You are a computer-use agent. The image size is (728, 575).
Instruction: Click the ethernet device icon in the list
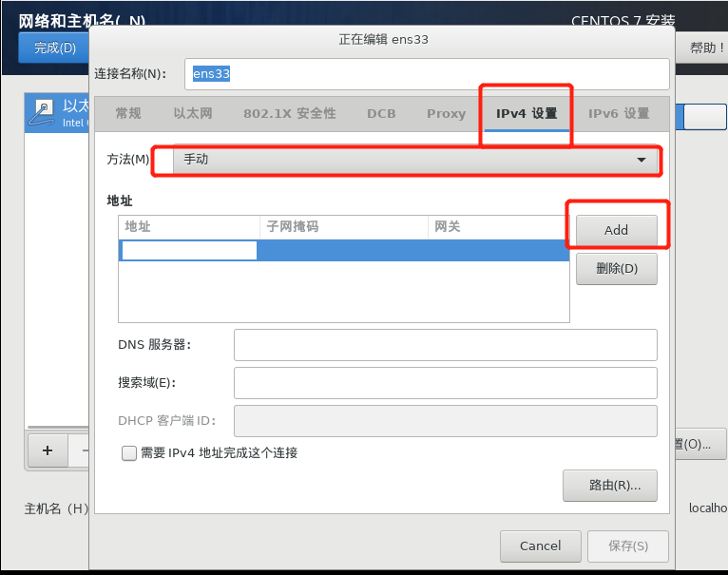[x=42, y=112]
